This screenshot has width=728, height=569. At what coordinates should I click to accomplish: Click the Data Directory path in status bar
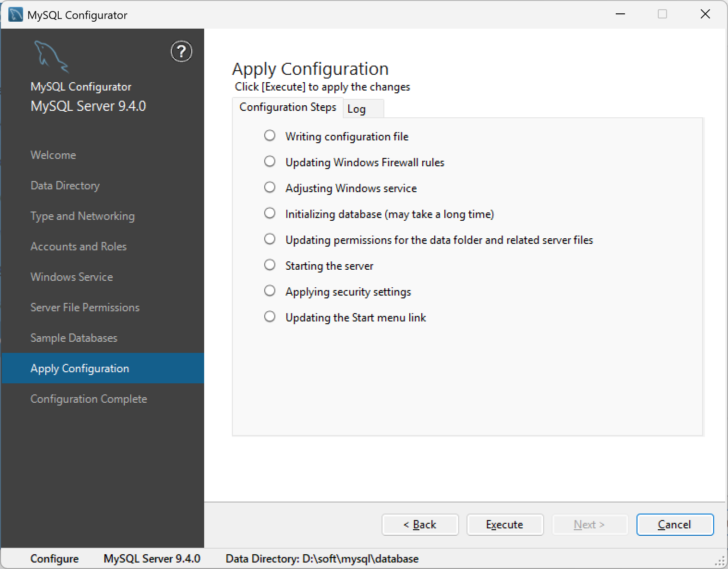(x=322, y=559)
